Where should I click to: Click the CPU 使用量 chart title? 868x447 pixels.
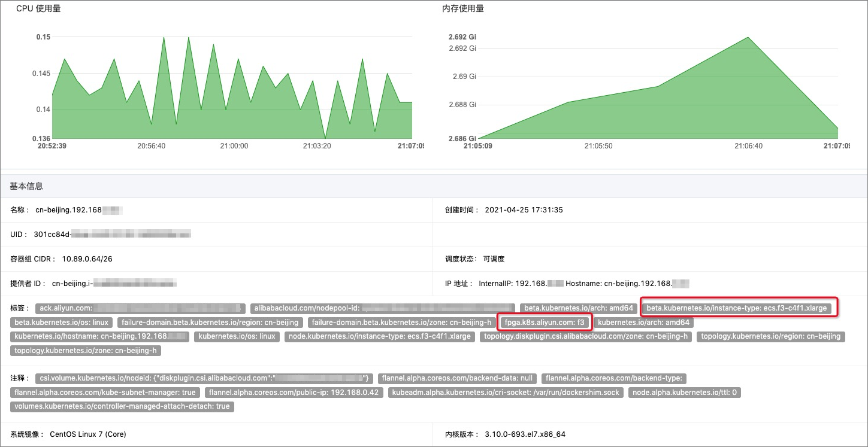[x=38, y=9]
